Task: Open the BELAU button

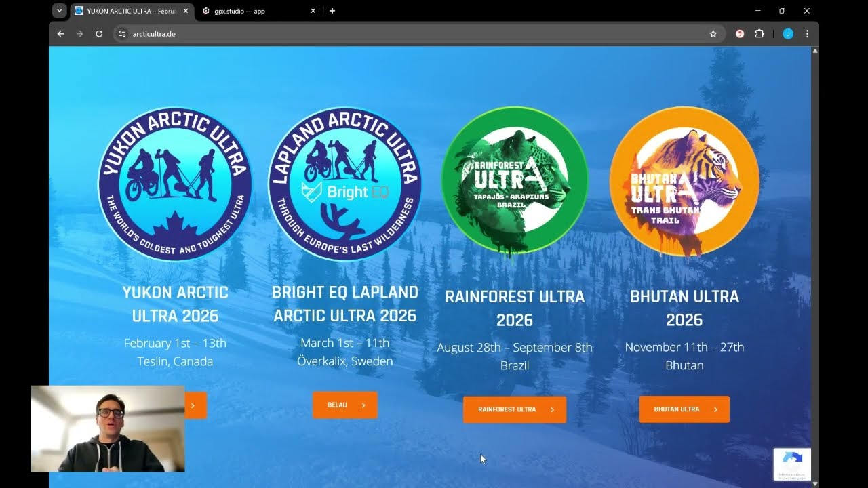Action: coord(345,405)
